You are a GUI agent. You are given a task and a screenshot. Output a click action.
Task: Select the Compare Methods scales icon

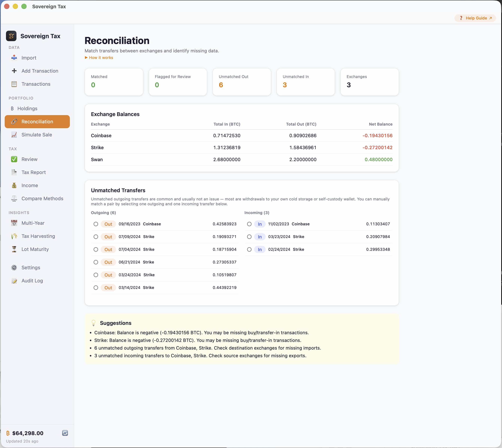14,198
